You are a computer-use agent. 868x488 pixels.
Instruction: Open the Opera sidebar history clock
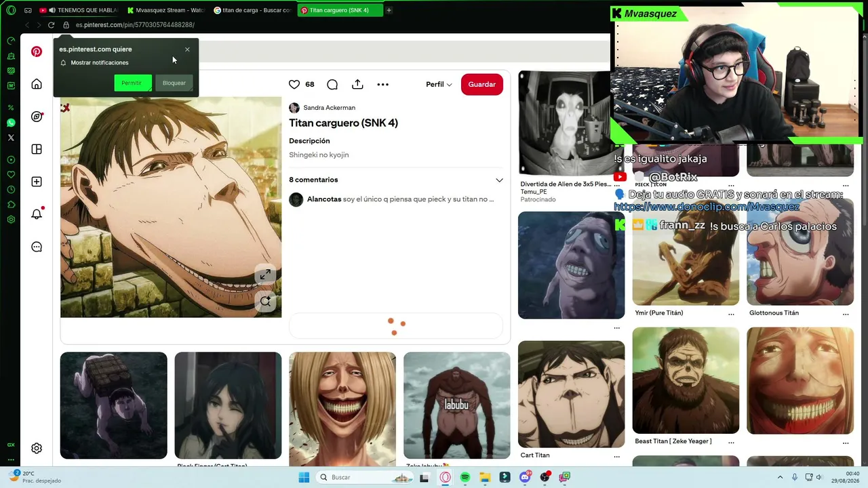(x=11, y=190)
